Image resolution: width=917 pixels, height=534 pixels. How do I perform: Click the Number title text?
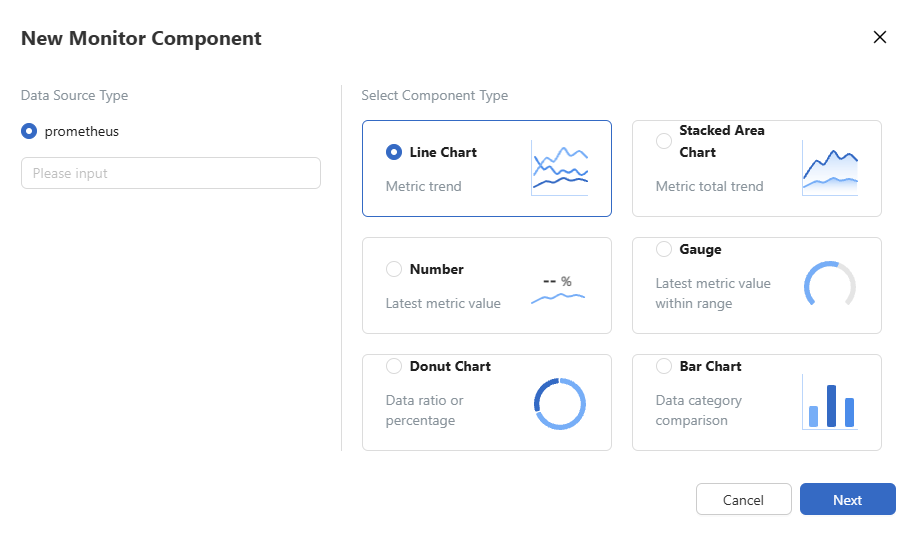[436, 269]
